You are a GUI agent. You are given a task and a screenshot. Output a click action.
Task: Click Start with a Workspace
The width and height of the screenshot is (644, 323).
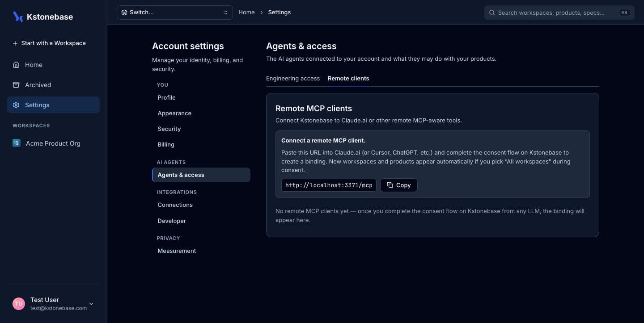coord(53,43)
